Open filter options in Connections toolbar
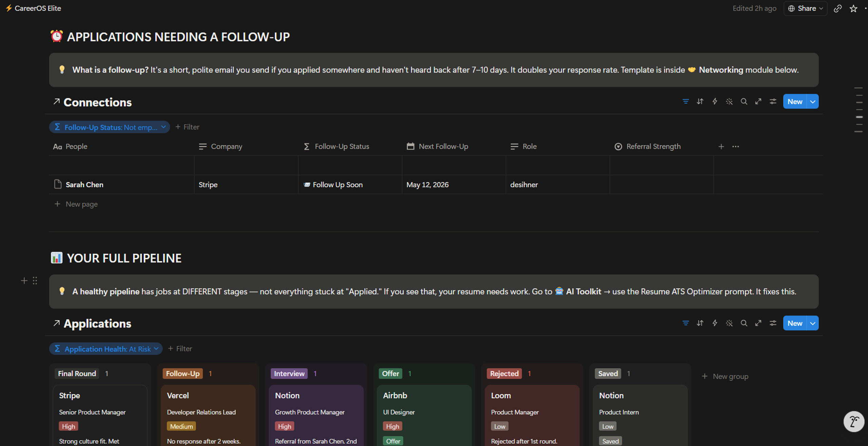 [x=685, y=101]
